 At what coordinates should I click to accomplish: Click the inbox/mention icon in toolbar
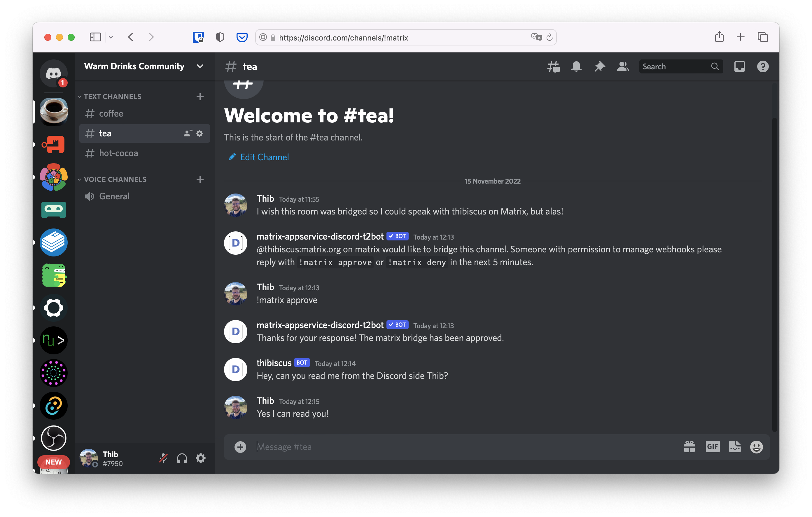(738, 66)
